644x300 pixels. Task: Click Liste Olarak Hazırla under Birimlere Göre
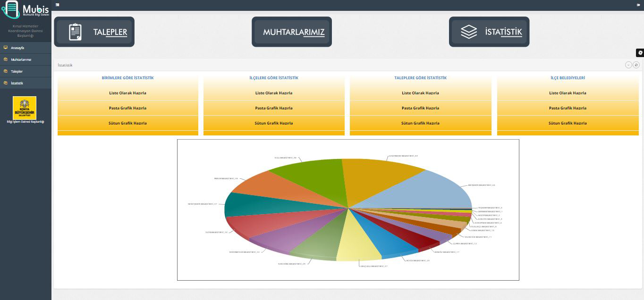[x=128, y=93]
